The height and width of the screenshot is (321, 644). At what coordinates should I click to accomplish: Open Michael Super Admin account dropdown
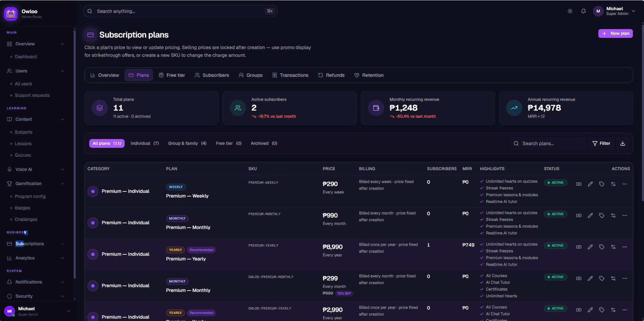tap(614, 11)
